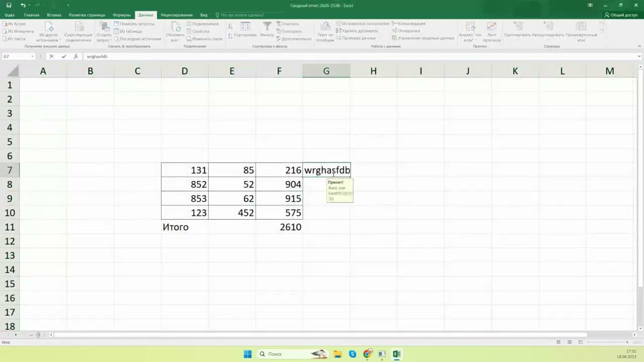Click the Сортировка button
The height and width of the screenshot is (362, 644).
point(245,30)
